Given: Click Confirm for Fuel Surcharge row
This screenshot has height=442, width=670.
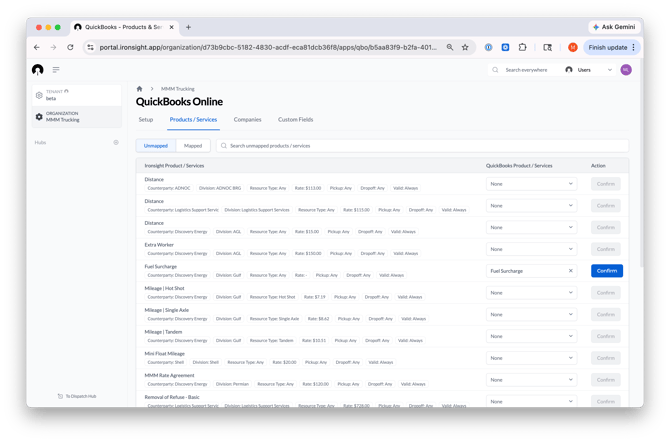Looking at the screenshot, I should [607, 271].
